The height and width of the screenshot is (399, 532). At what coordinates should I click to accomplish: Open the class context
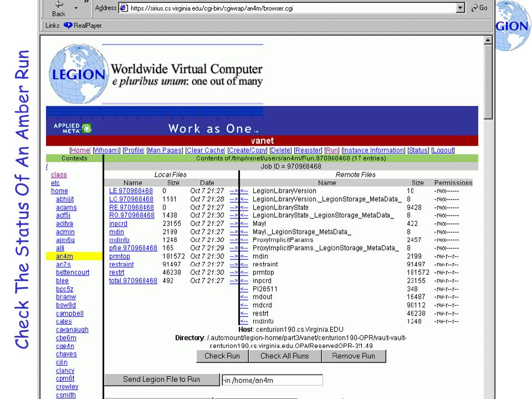pos(59,175)
